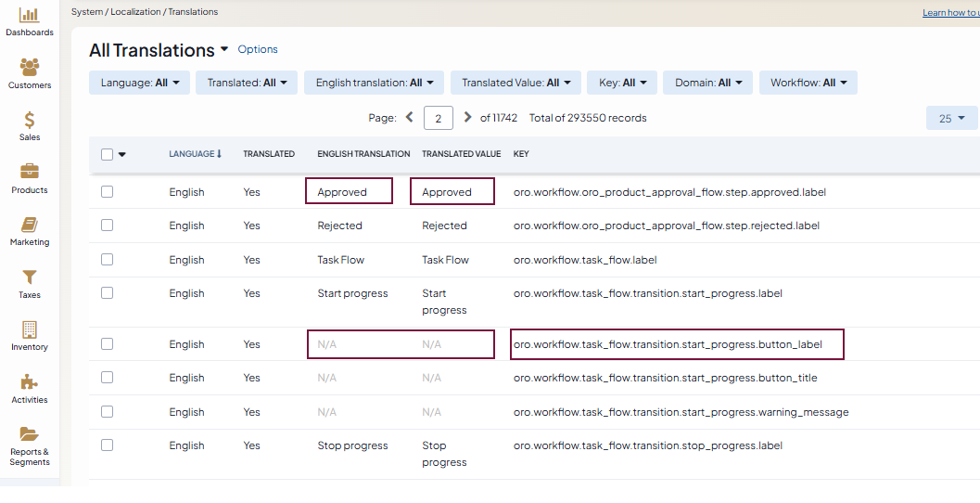The image size is (980, 503).
Task: Open the Workflow filter dropdown
Action: pyautogui.click(x=808, y=83)
